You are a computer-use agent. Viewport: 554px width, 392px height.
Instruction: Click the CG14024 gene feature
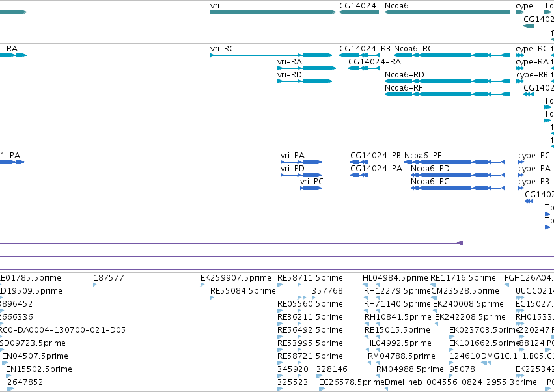pos(359,12)
